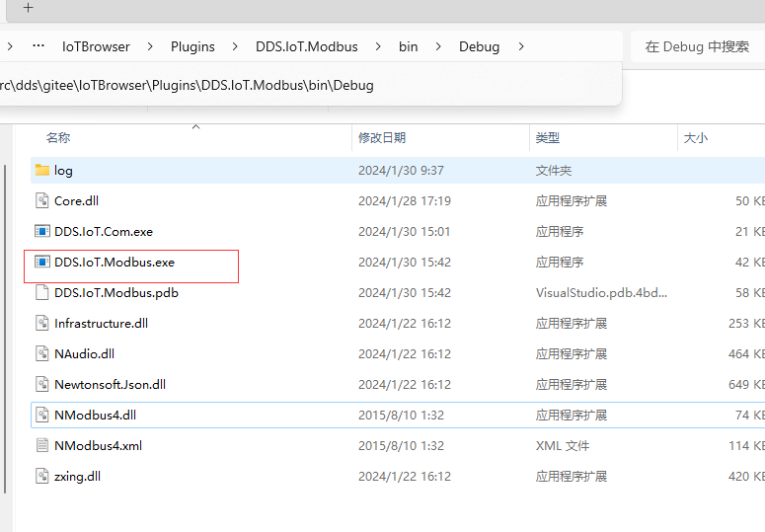Click the log folder icon
Viewport: 765px width, 532px height.
[42, 170]
